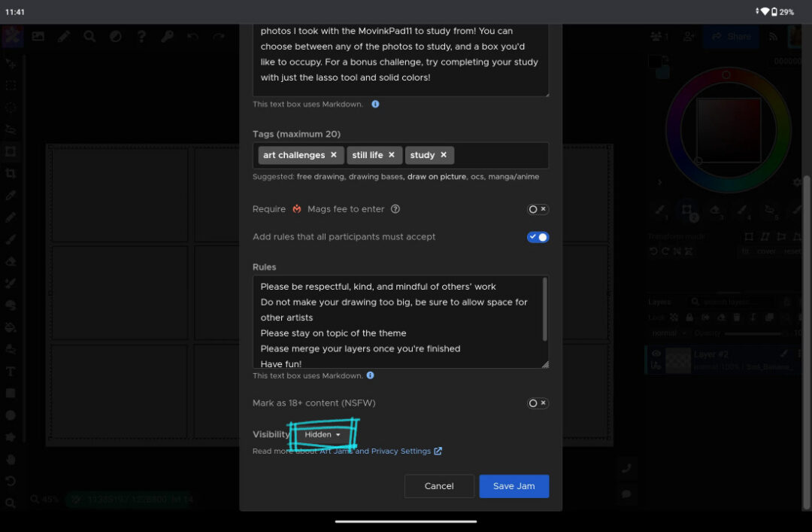This screenshot has height=532, width=812.
Task: Click the app logo in background toolbar
Action: [12, 36]
